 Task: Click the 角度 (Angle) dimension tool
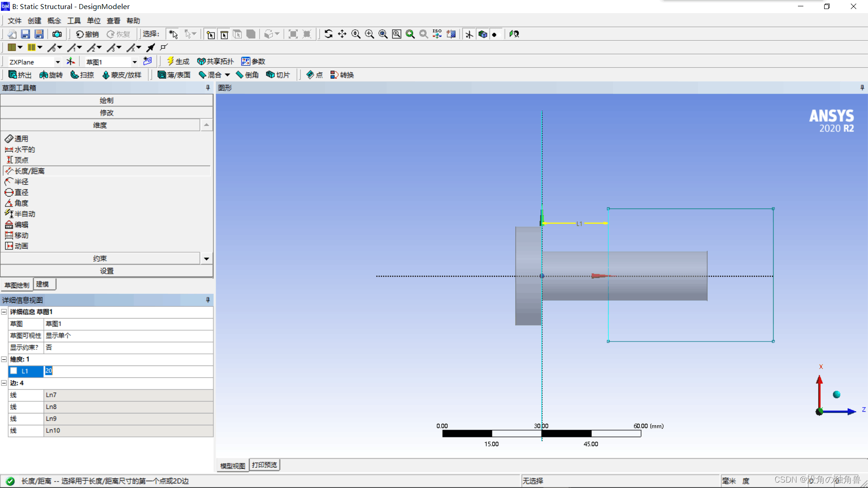(x=21, y=203)
